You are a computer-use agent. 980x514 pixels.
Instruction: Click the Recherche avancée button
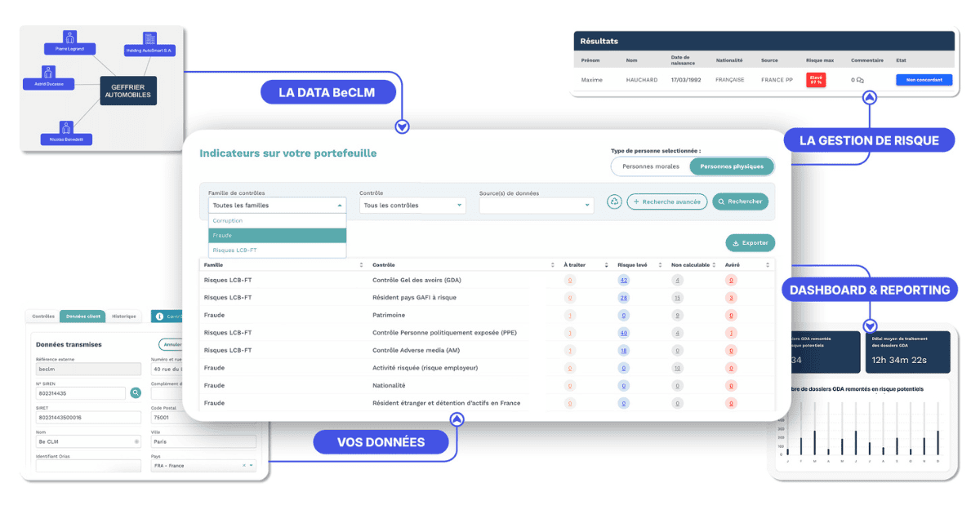(666, 202)
